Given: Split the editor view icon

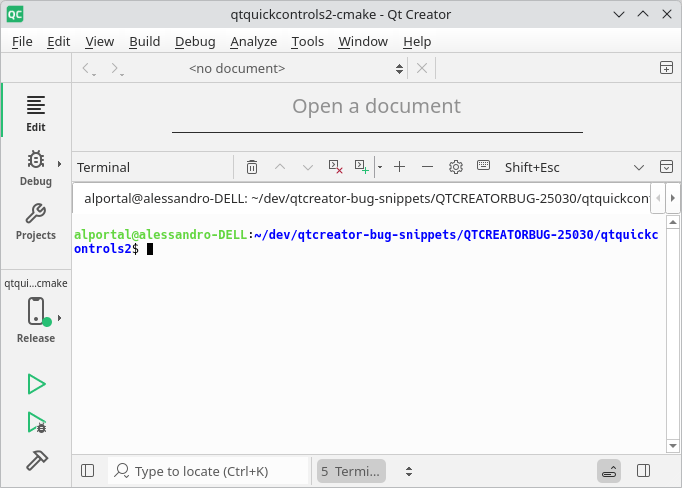Looking at the screenshot, I should (x=666, y=68).
